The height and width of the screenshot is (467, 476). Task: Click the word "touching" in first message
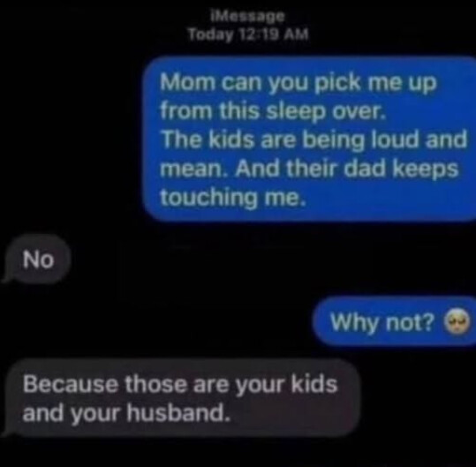coord(208,199)
